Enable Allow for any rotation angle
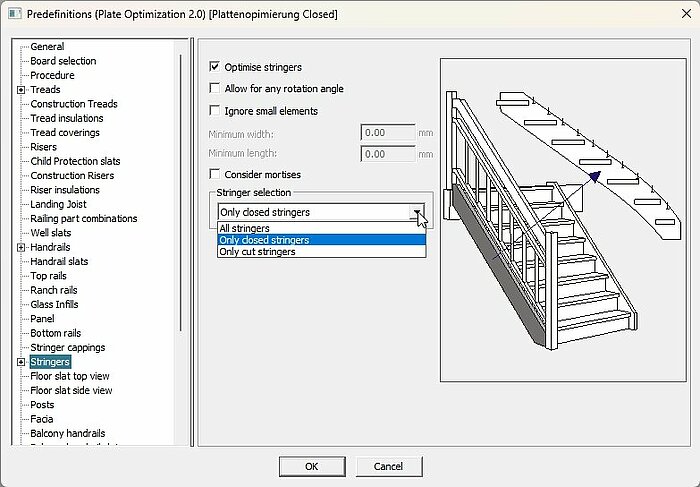Image resolution: width=700 pixels, height=487 pixels. 215,88
